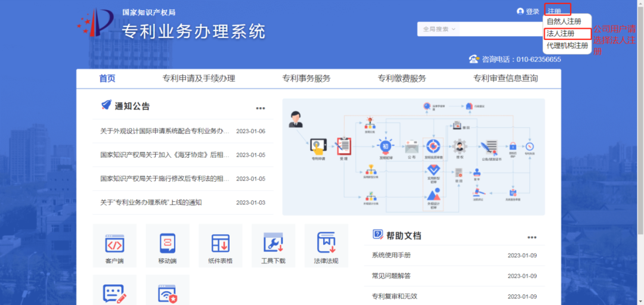
Task: Click the telephone icon beside 咨询电话
Action: [x=475, y=59]
